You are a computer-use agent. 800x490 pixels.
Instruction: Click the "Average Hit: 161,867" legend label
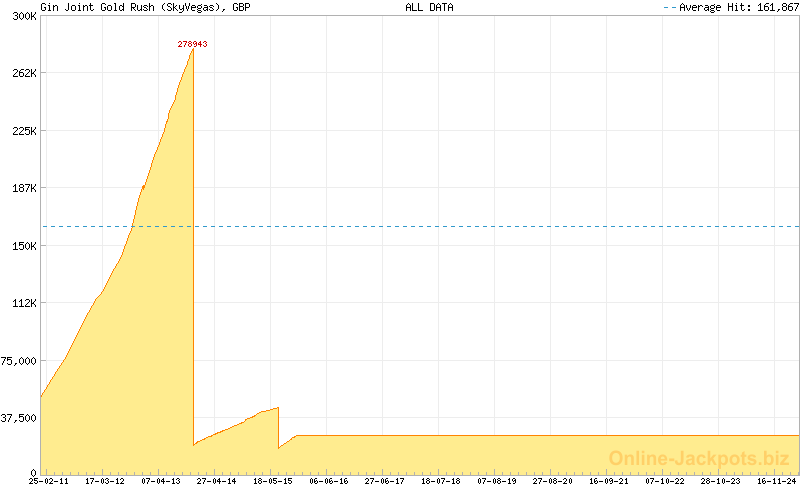(739, 7)
